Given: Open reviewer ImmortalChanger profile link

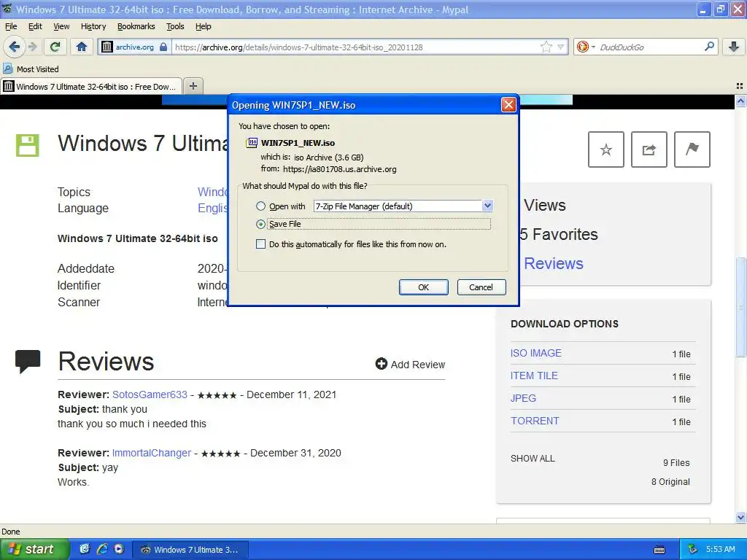Looking at the screenshot, I should coord(152,453).
